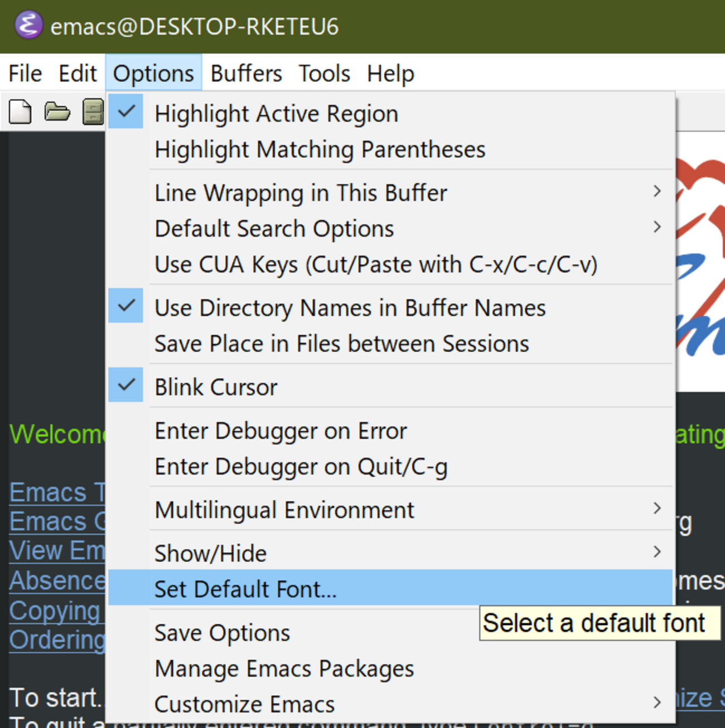725x728 pixels.
Task: Open the Tools menu
Action: pyautogui.click(x=324, y=73)
